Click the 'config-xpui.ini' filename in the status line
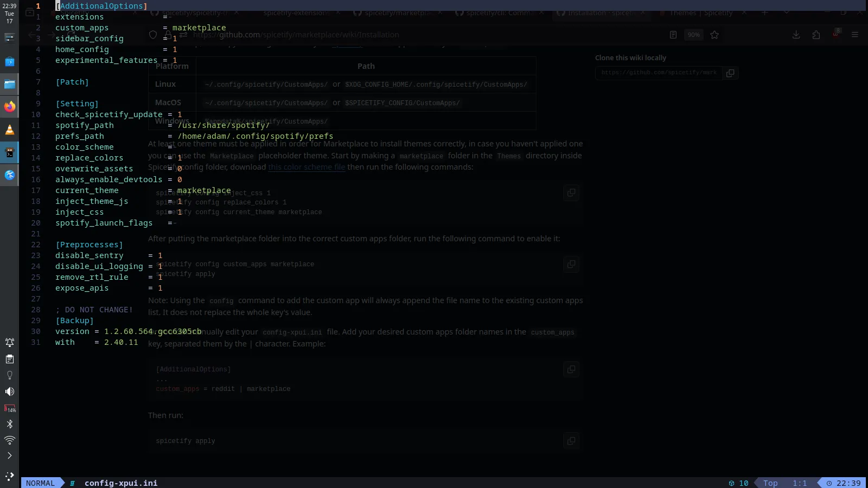This screenshot has height=488, width=868. pos(121,483)
